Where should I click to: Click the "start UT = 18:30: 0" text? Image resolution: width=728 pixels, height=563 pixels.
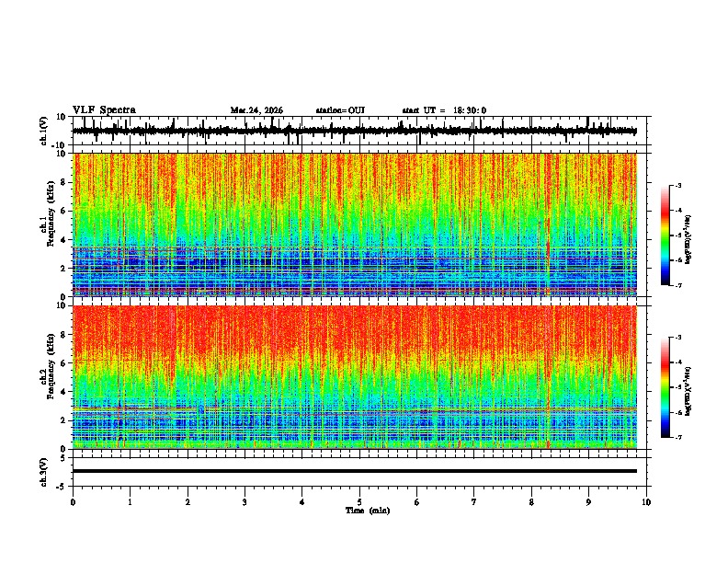(444, 110)
